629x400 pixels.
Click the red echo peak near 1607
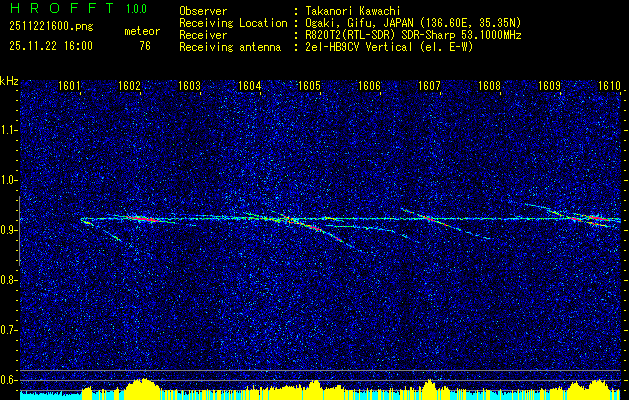[430, 219]
